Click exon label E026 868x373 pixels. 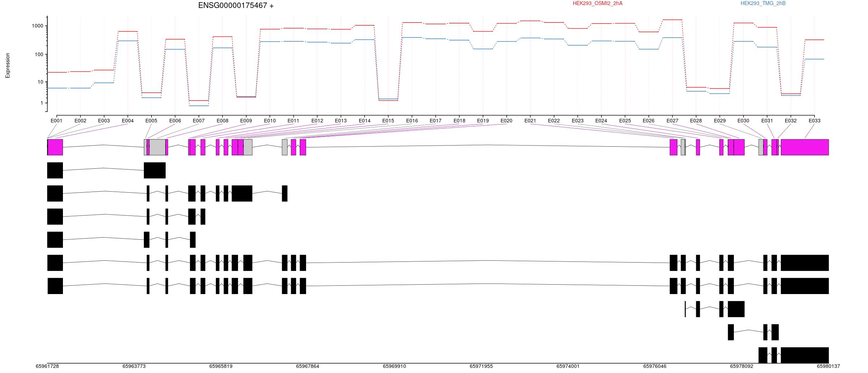[648, 121]
